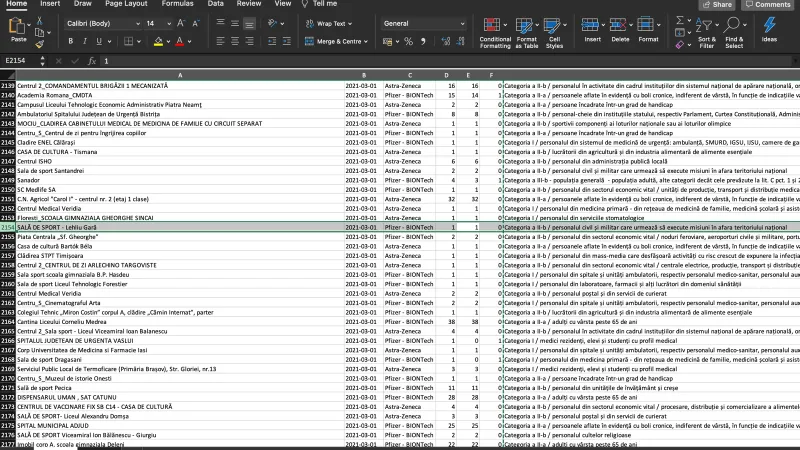
Task: Click Find & Select button
Action: [734, 33]
